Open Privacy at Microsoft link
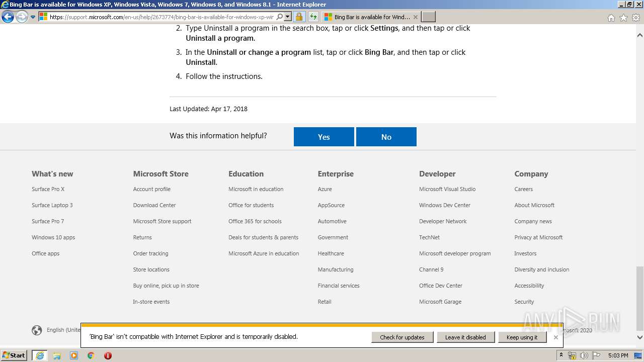 point(539,237)
